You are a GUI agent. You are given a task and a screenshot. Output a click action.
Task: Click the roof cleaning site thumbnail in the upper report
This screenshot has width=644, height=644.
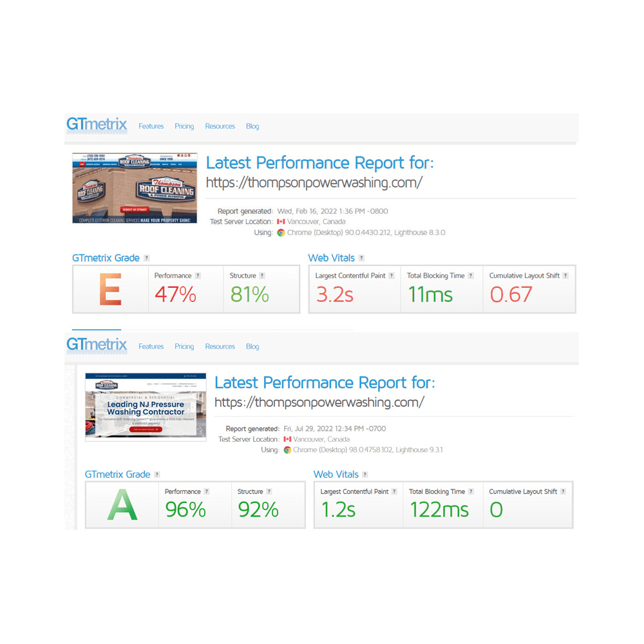tap(135, 188)
